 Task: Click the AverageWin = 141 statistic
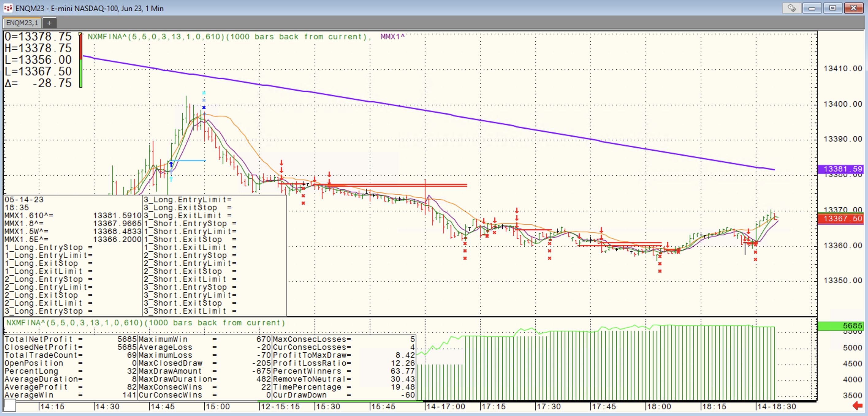tap(70, 395)
